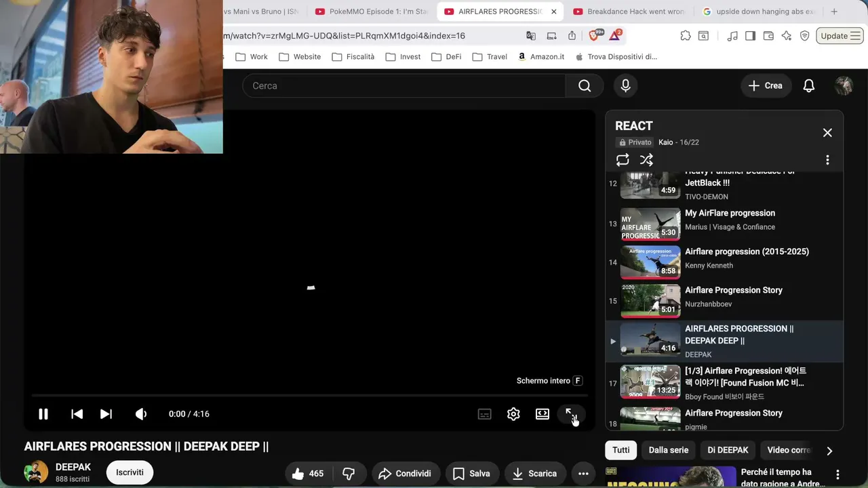Click the install/cast screen icon in address bar
Screen dimensions: 868x488
click(x=552, y=36)
